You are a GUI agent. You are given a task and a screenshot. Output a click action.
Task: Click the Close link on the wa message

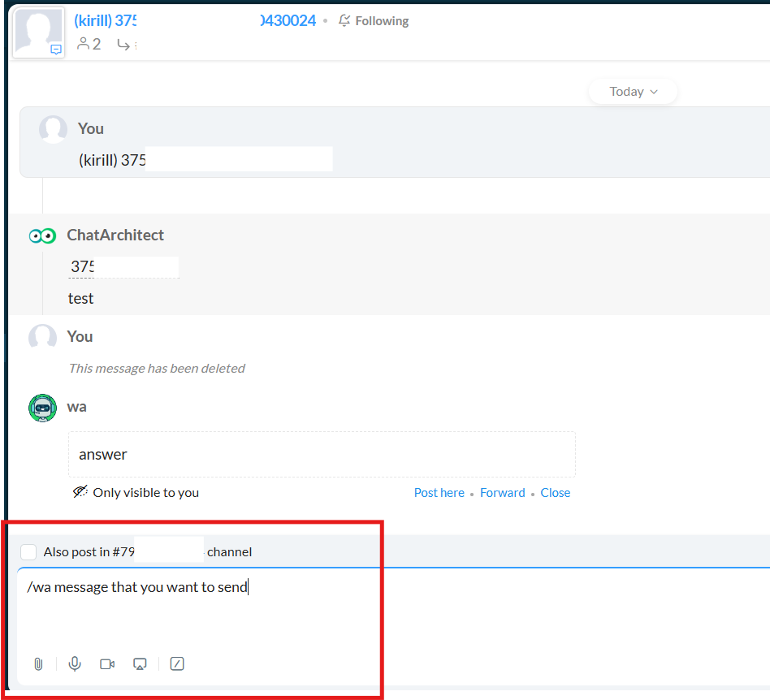coord(555,493)
